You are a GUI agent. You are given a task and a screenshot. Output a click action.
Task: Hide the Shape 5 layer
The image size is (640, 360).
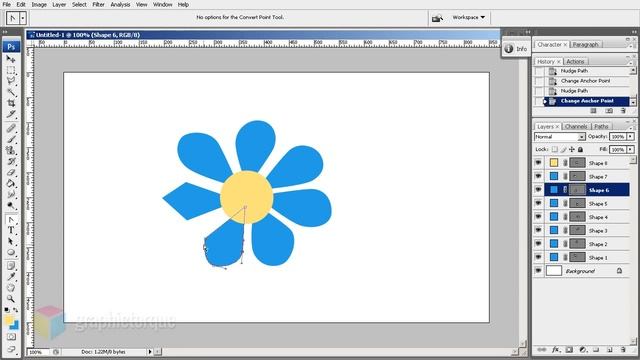pyautogui.click(x=538, y=203)
